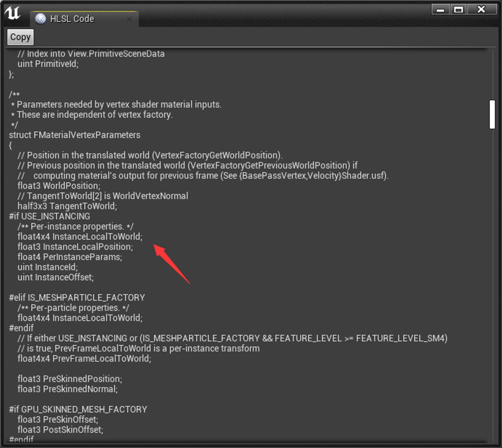
Task: Switch to the HLSL Code tab
Action: pos(72,19)
